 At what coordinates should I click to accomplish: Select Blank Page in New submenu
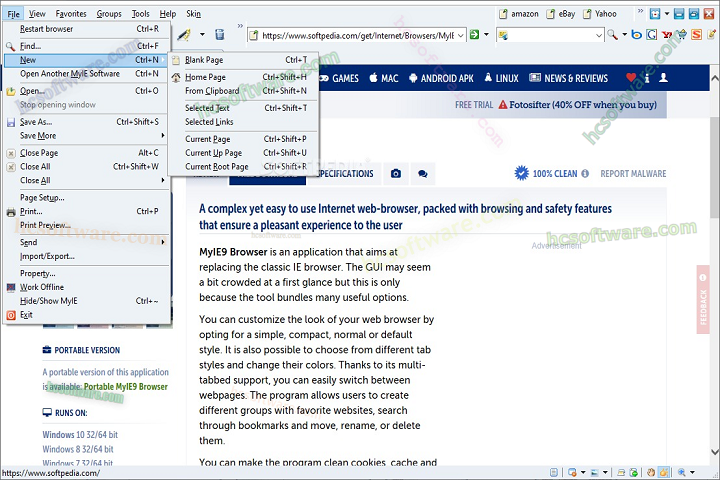click(244, 60)
